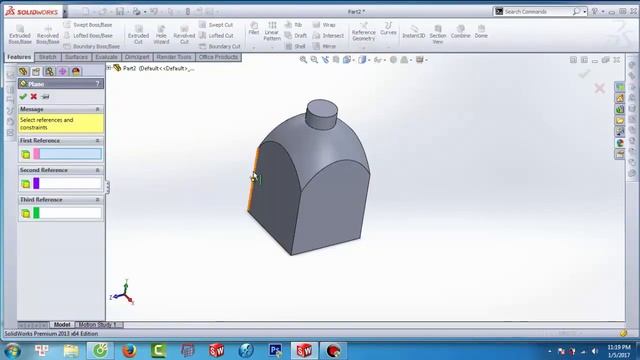Switch to the Surfaces tab
This screenshot has width=640, height=360.
pyautogui.click(x=76, y=57)
